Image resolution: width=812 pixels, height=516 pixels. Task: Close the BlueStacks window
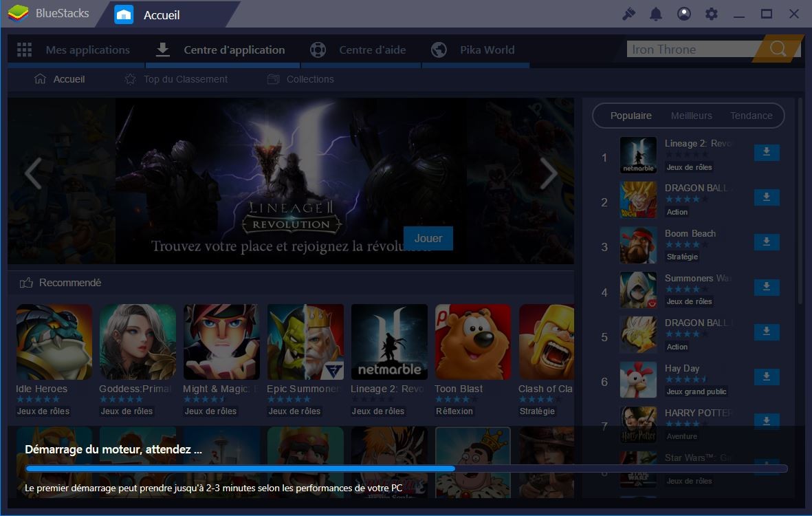pos(794,14)
